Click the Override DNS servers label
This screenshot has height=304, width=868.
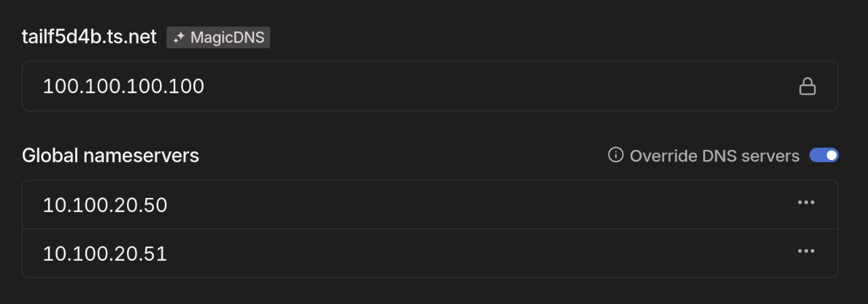[x=715, y=156]
